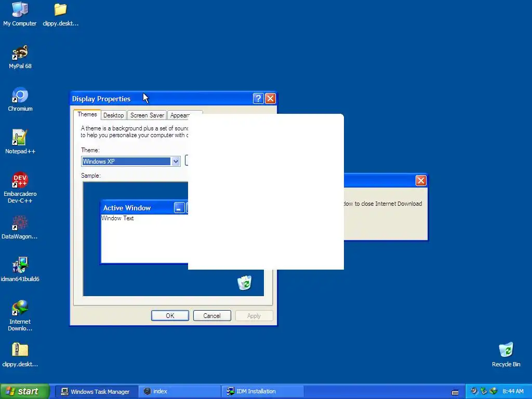Screen dimensions: 532x399
Task: Close the Display Properties dialog
Action: 270,98
